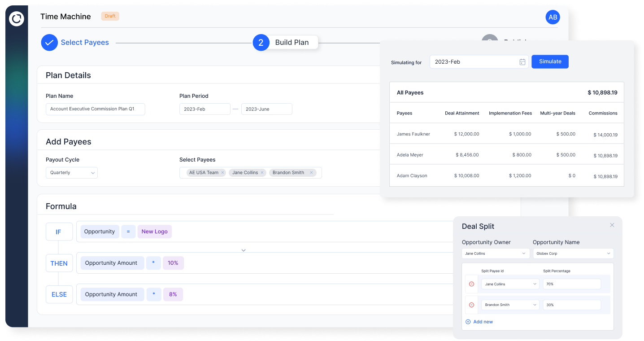Change Opportunity Name from Globex Corp

click(573, 253)
